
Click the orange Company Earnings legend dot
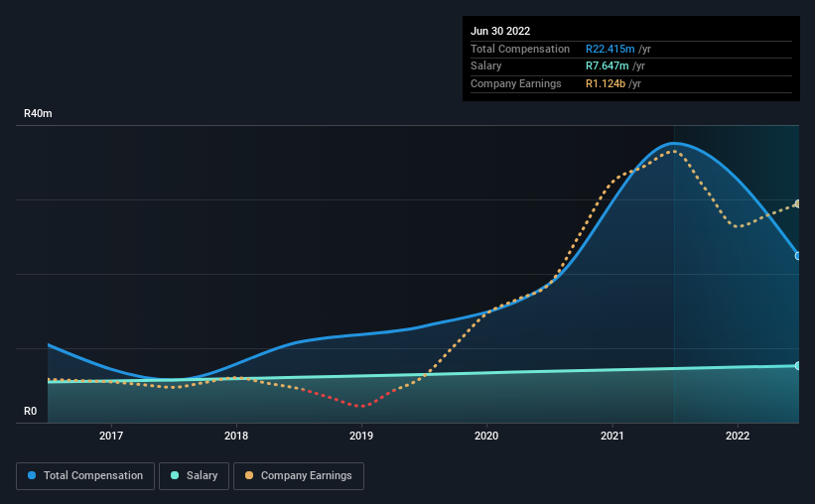[249, 475]
